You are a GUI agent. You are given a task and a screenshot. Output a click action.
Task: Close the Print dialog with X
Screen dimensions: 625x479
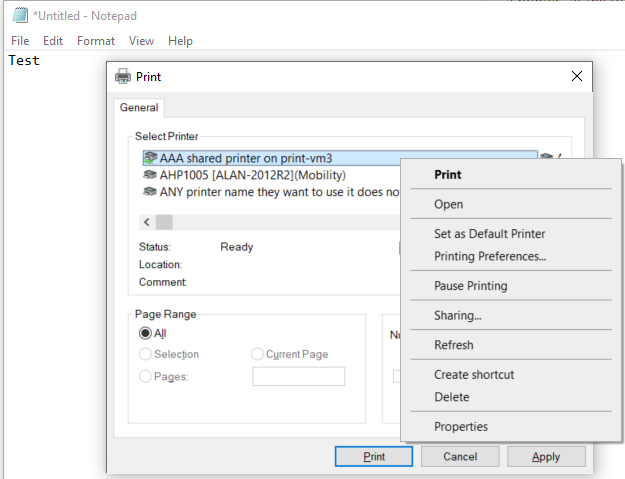(576, 76)
